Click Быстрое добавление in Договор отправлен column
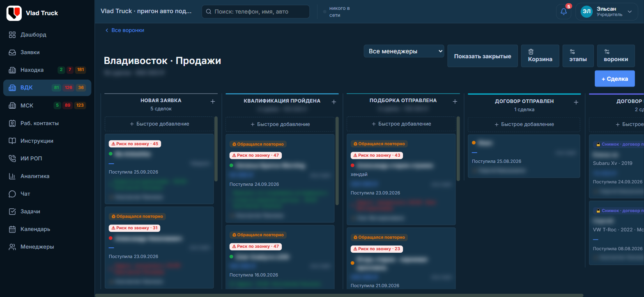644x297 pixels. pos(524,124)
